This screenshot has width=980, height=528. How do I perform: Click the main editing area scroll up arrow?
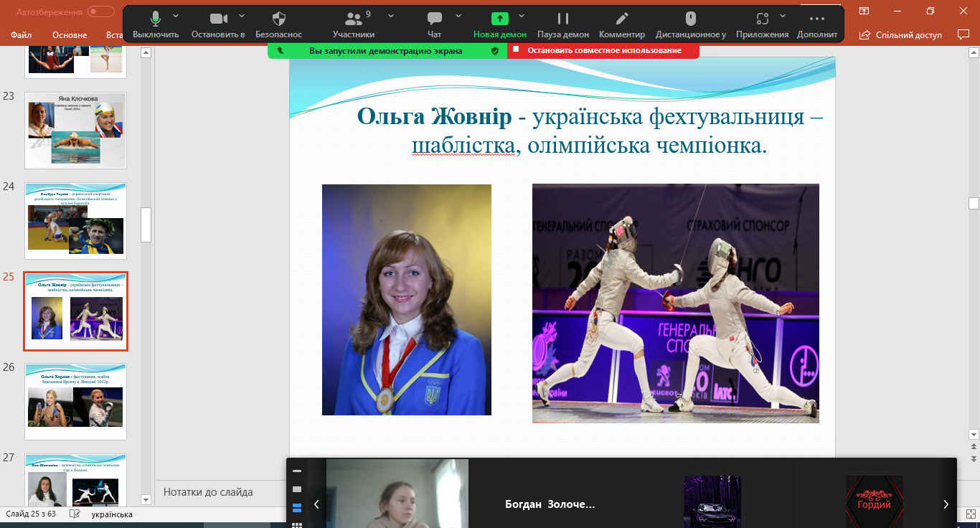click(974, 52)
